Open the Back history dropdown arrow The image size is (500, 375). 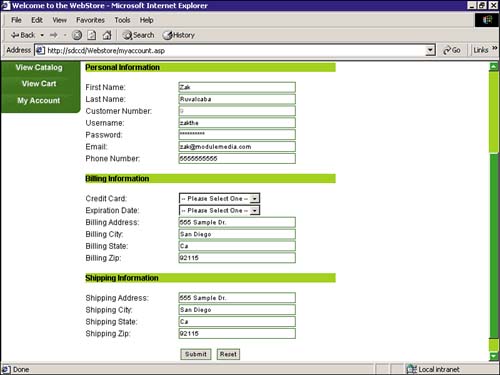pyautogui.click(x=42, y=35)
